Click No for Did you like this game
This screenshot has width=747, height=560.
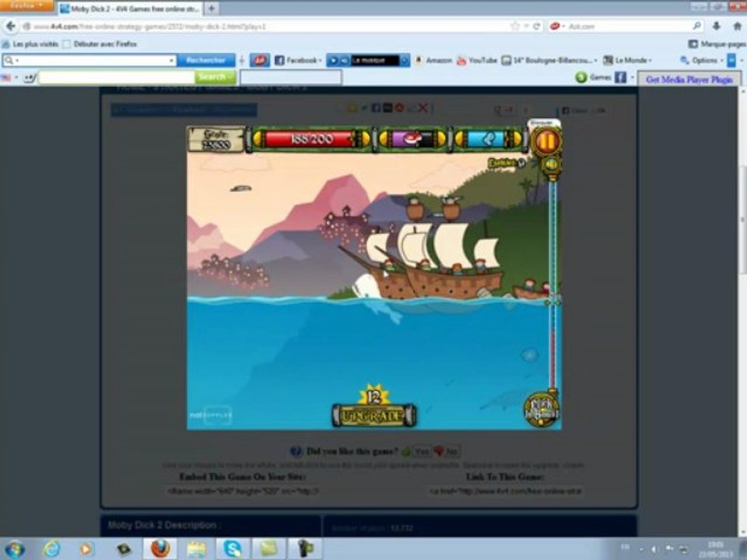[x=447, y=451]
